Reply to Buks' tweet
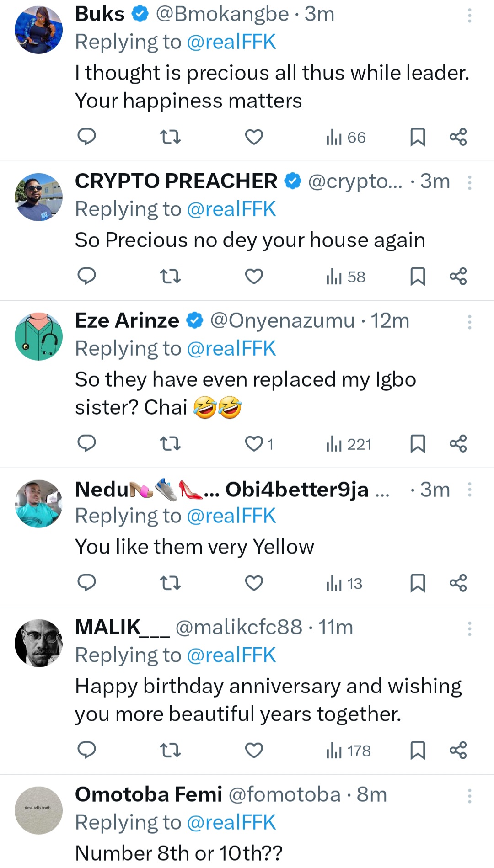 click(x=86, y=137)
